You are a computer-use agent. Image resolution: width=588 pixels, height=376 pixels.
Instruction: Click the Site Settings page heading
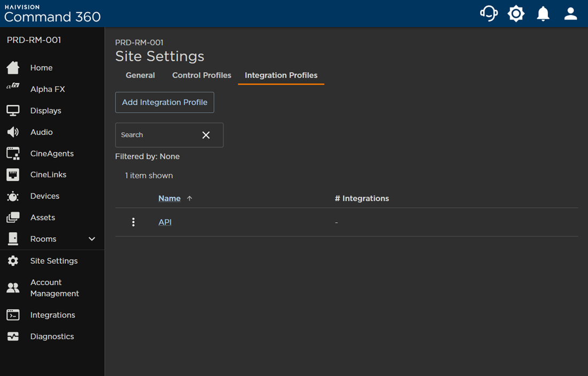tap(160, 56)
